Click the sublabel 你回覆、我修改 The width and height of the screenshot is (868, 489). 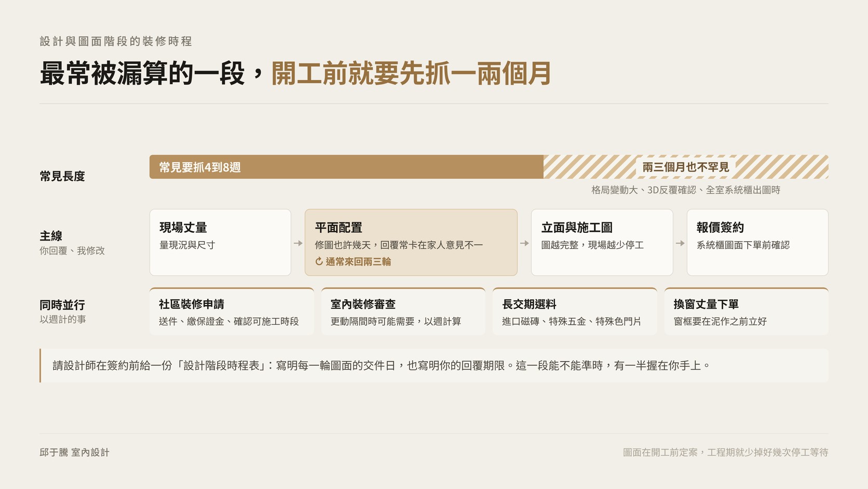[72, 250]
